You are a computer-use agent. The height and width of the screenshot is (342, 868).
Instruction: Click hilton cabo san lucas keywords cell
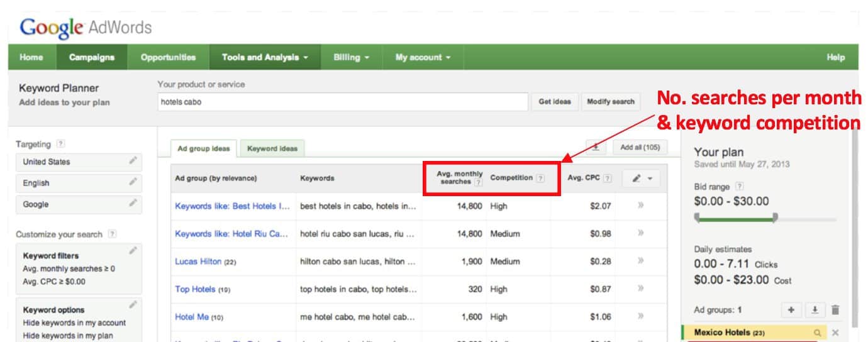(x=358, y=261)
